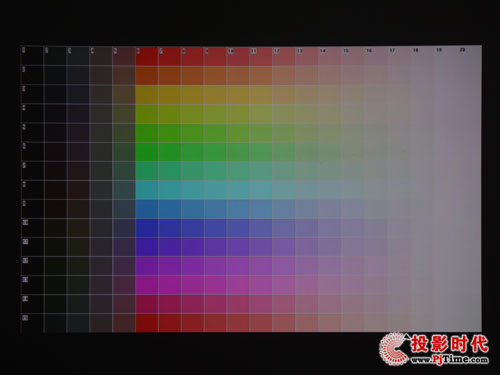
Task: Select the most saturated cyan swatch
Action: click(x=147, y=190)
